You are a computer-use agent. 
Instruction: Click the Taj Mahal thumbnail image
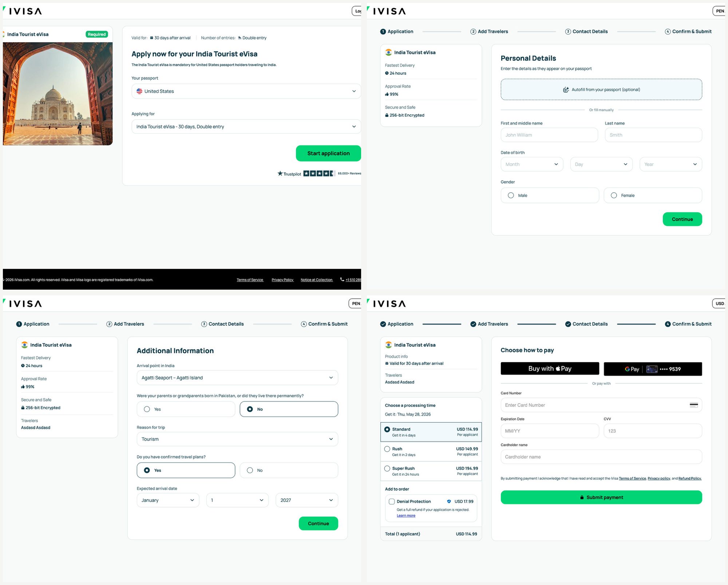[x=58, y=94]
